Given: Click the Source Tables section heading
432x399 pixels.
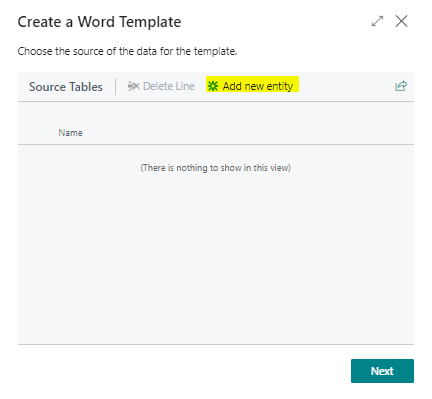Looking at the screenshot, I should [66, 87].
